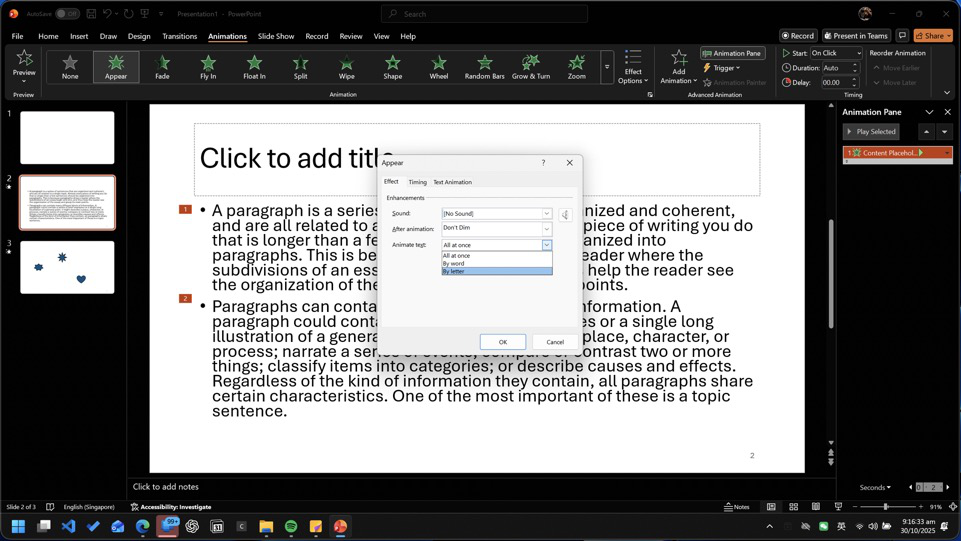Select slide 1 thumbnail
The height and width of the screenshot is (541, 961).
[67, 137]
